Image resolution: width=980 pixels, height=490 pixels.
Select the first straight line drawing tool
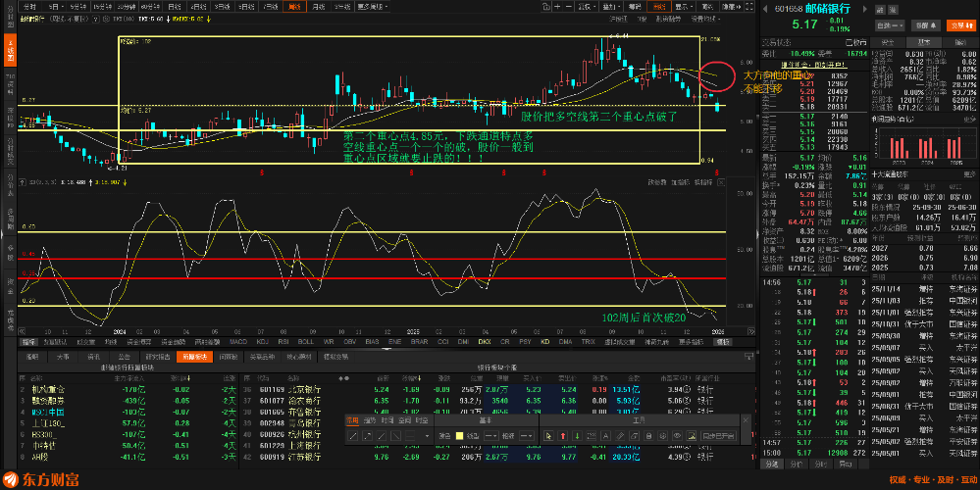[353, 436]
